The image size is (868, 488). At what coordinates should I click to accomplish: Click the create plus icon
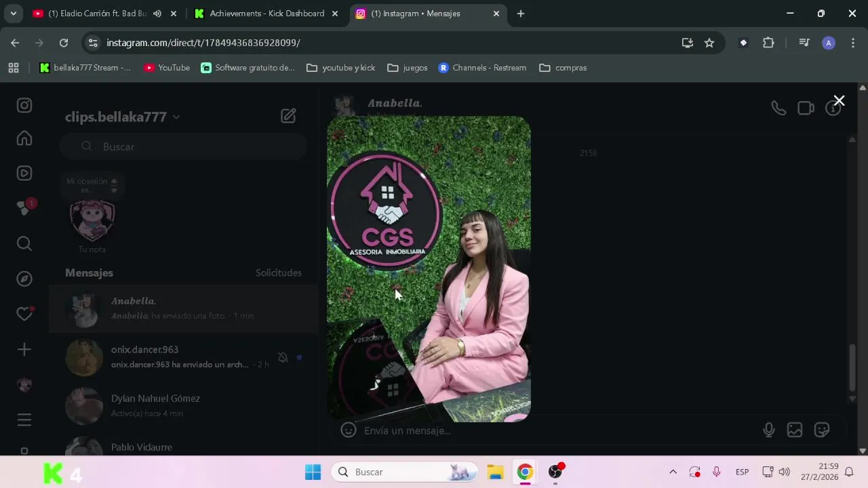(x=24, y=350)
